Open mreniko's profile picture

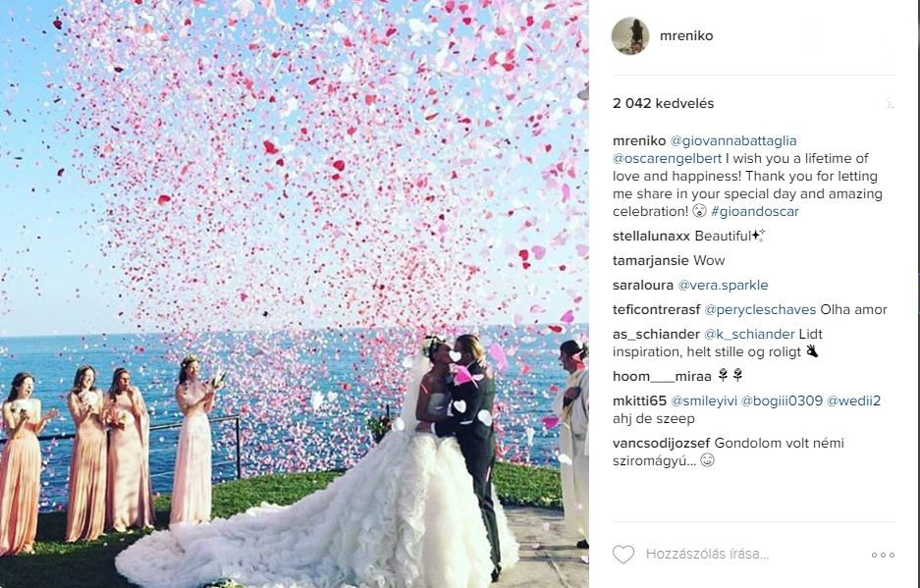(x=630, y=35)
